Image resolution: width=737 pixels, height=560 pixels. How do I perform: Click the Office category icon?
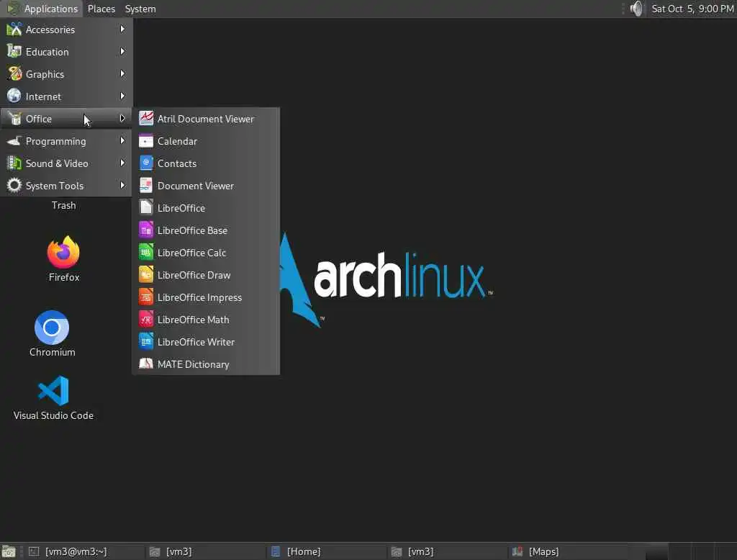pos(14,119)
